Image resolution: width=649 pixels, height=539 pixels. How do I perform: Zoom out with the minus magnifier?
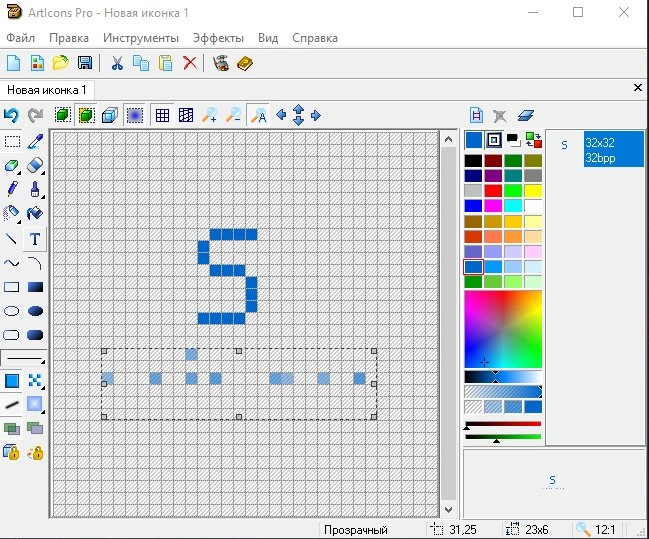[234, 115]
